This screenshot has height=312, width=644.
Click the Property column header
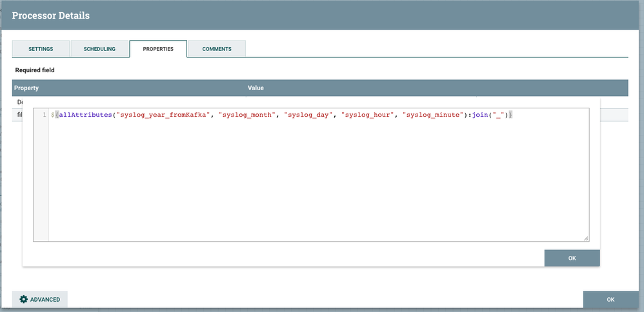pos(27,88)
